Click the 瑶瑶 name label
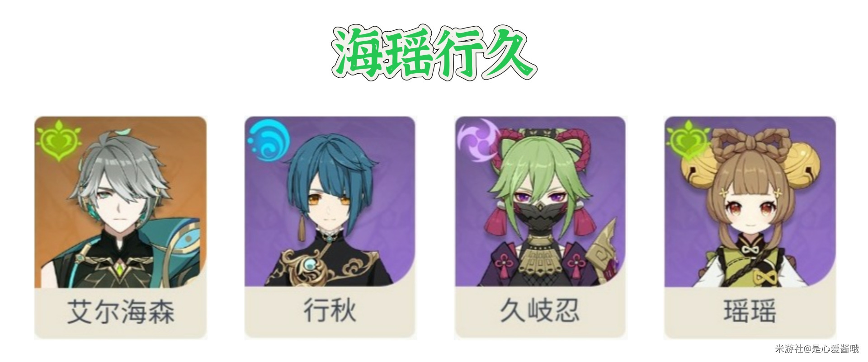Viewport: 868px width, 362px height. pyautogui.click(x=750, y=310)
